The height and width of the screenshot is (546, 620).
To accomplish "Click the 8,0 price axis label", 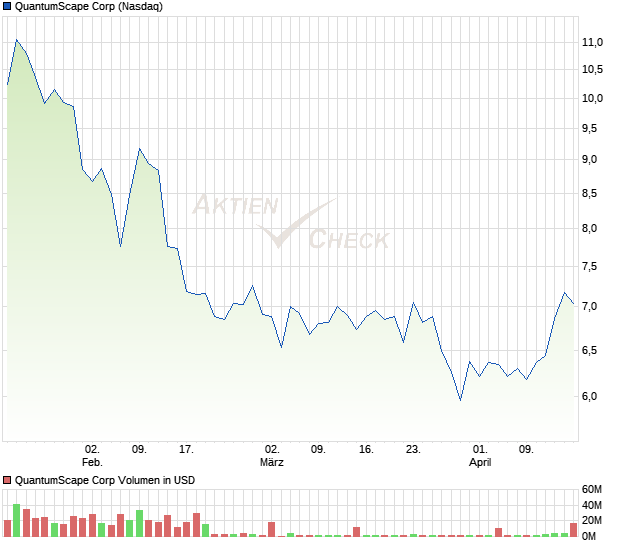I will coord(589,229).
